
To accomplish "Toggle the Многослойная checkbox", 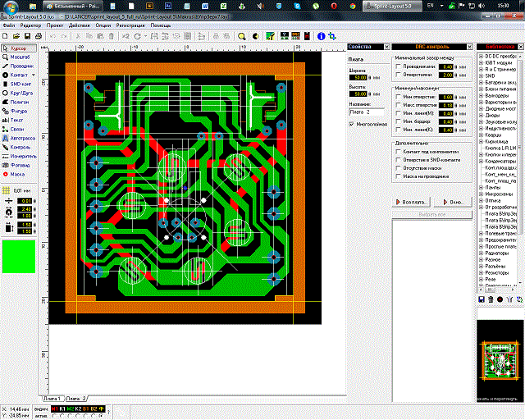I will point(352,124).
